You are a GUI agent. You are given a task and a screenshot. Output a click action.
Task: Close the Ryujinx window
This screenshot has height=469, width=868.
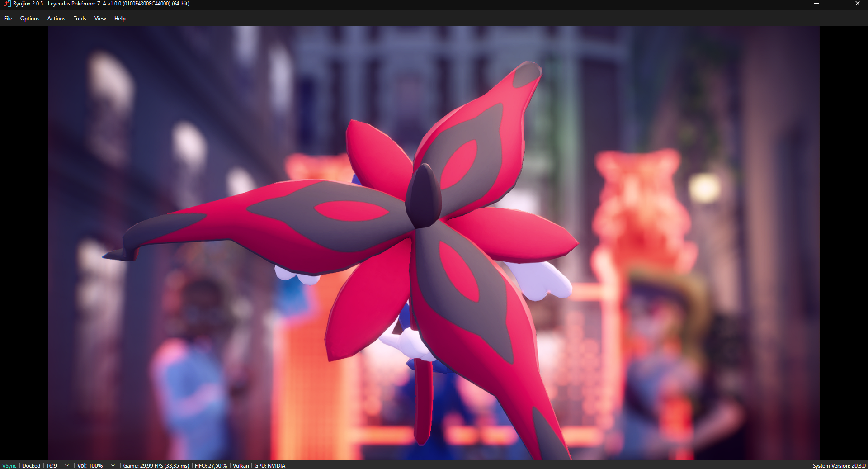pyautogui.click(x=857, y=4)
